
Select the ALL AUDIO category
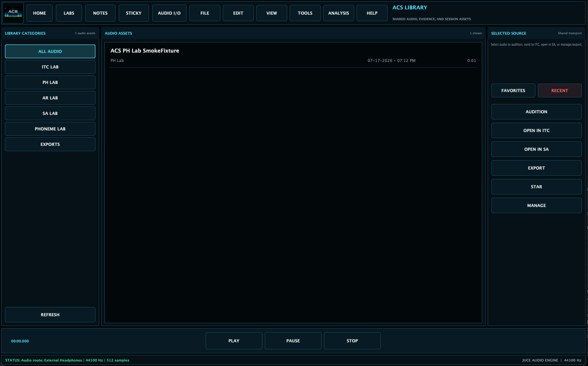50,51
